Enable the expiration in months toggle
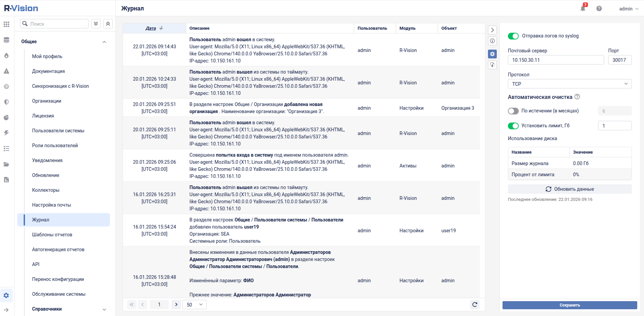Viewport: 644px width, 316px height. pyautogui.click(x=513, y=111)
